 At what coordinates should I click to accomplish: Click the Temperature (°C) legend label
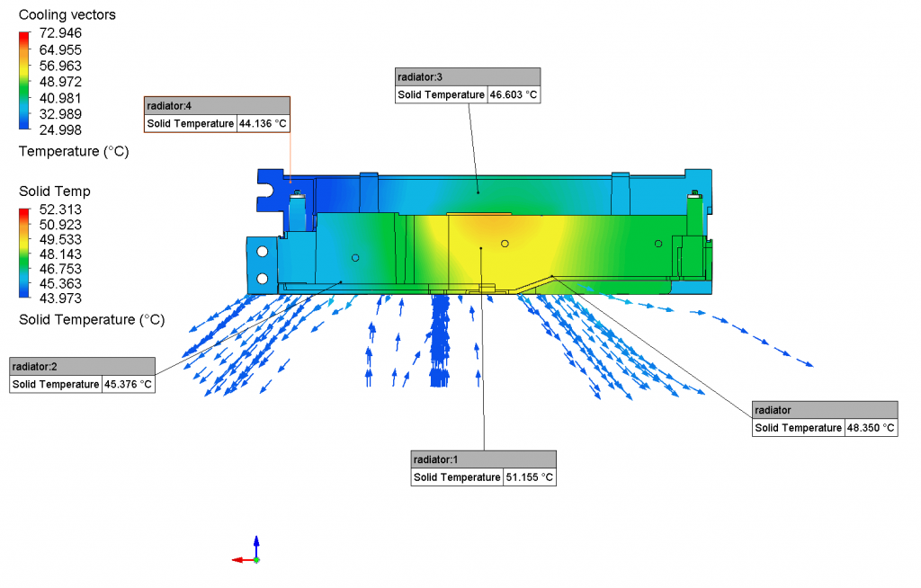tap(74, 152)
